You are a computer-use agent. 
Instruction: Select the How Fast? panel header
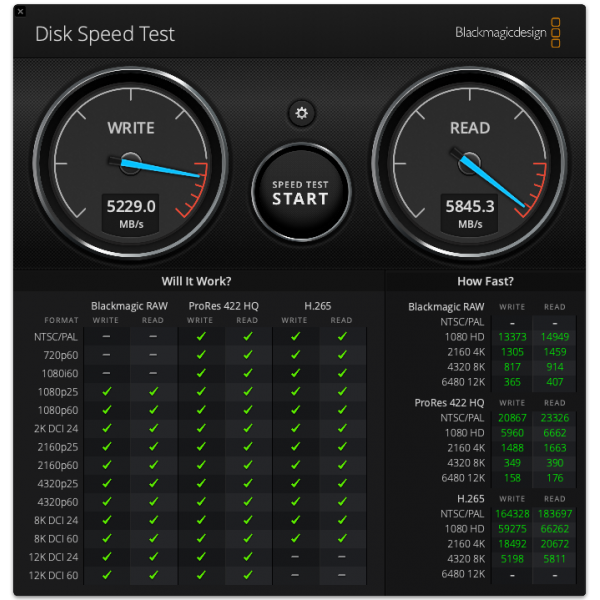(484, 282)
